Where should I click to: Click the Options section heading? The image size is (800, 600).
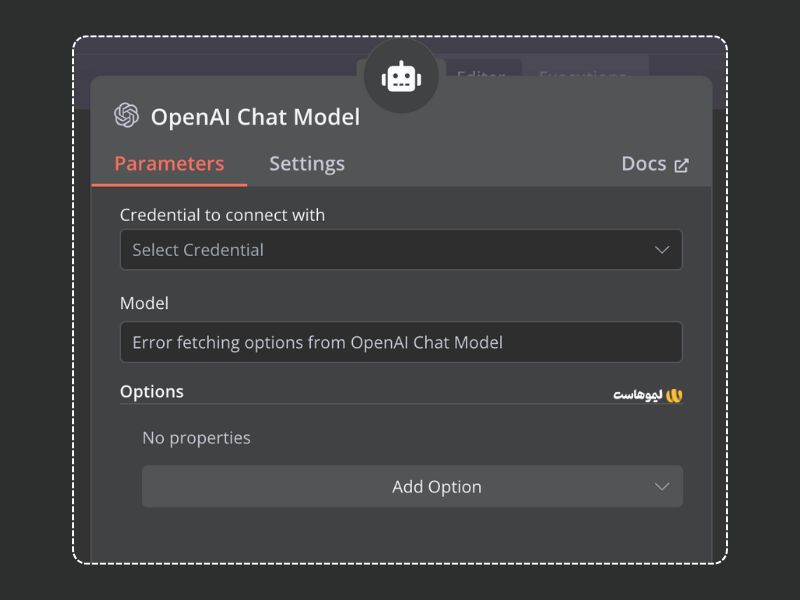pos(152,392)
